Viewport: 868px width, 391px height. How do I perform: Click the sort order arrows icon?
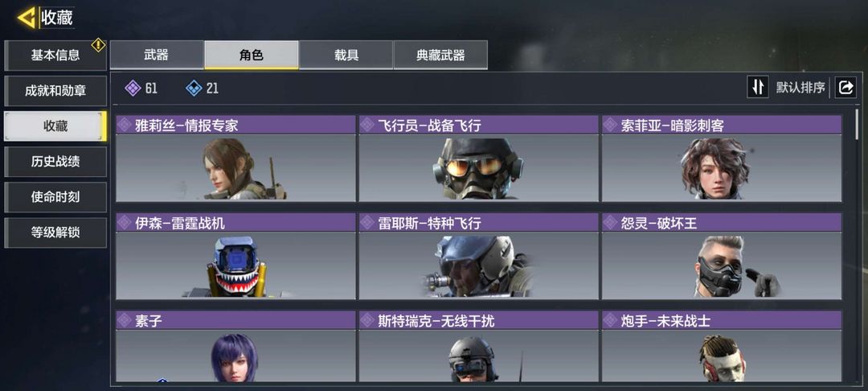[x=758, y=88]
